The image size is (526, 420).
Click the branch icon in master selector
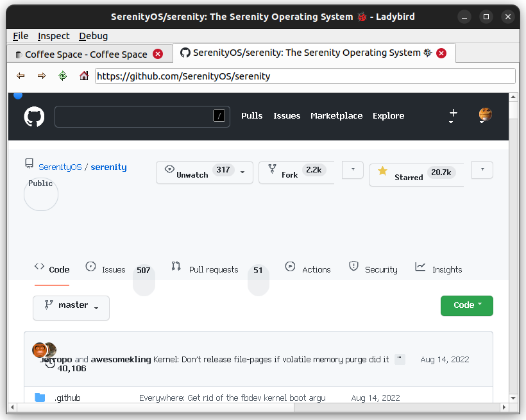pos(49,305)
